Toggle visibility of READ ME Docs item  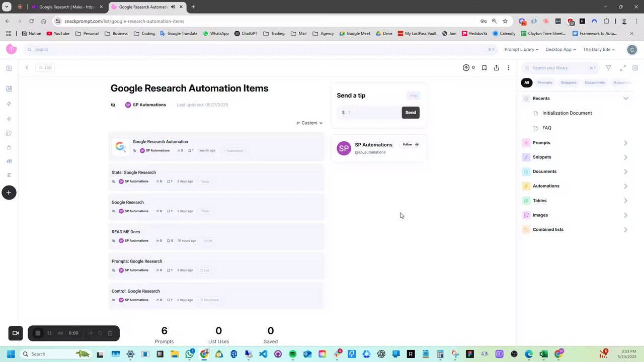(114, 241)
